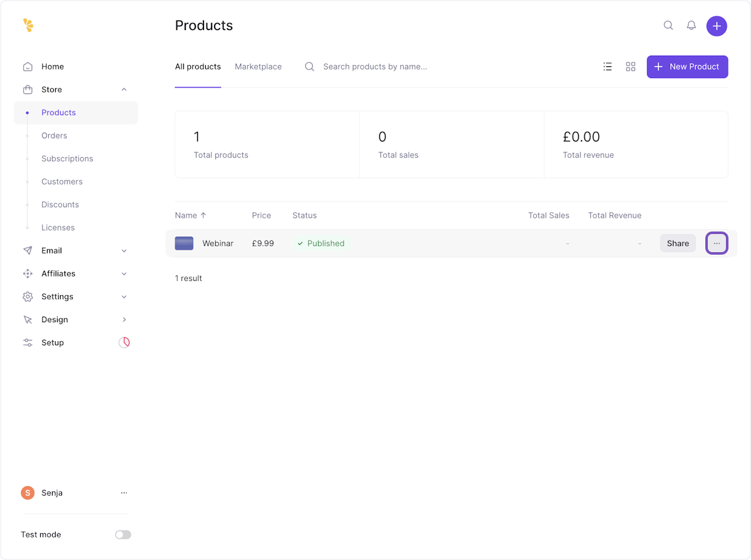Open the ellipsis menu on the Webinar row
The height and width of the screenshot is (560, 751).
[x=717, y=243]
